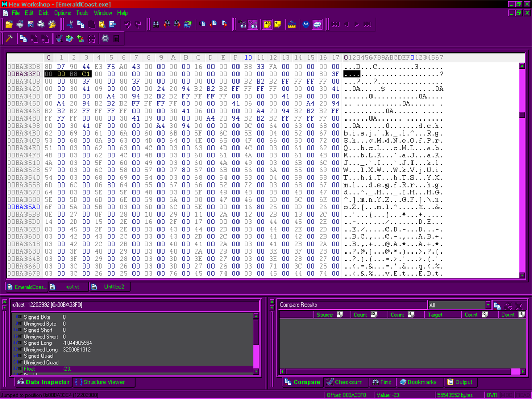
Task: Click the compare files icon in Compare Results
Action: click(497, 305)
